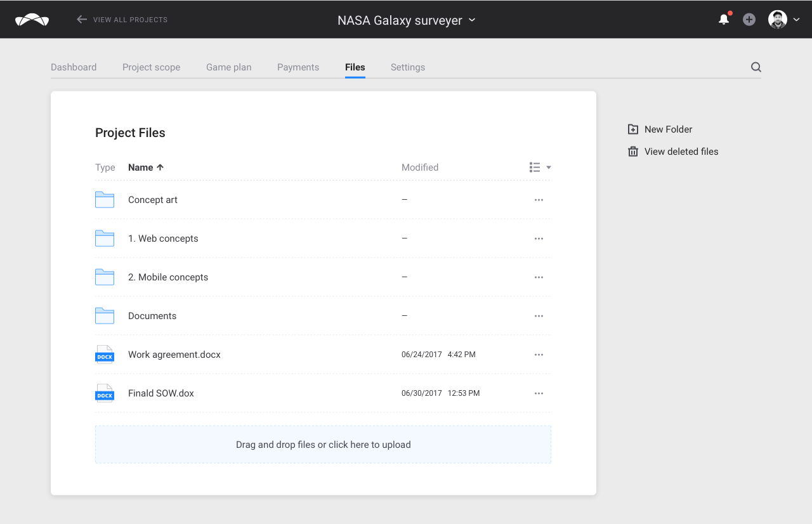The image size is (812, 524).
Task: Sort by Type column header
Action: pyautogui.click(x=105, y=167)
